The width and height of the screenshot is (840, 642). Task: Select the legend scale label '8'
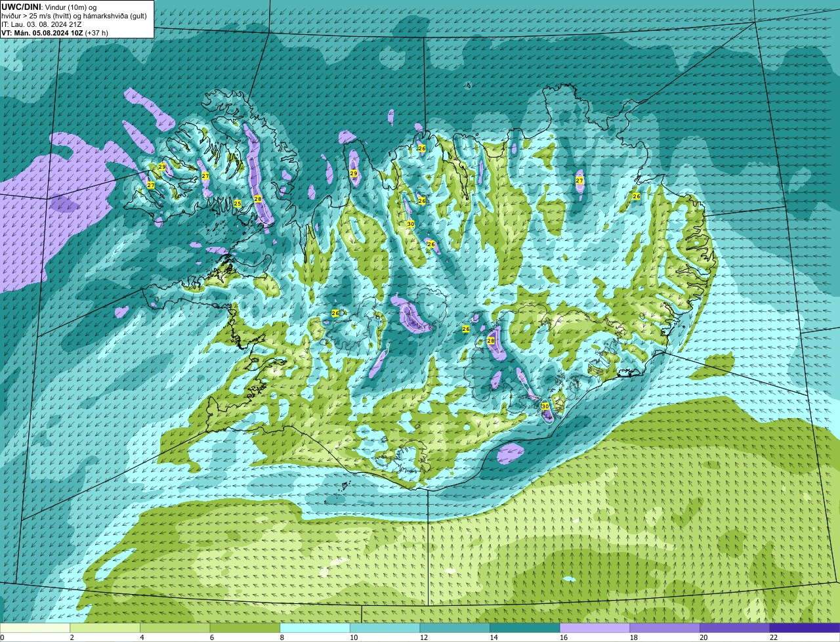[x=282, y=637]
